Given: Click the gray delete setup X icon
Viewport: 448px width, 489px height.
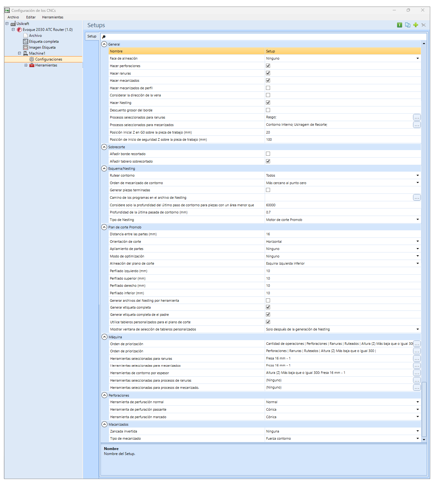Looking at the screenshot, I should [x=424, y=25].
